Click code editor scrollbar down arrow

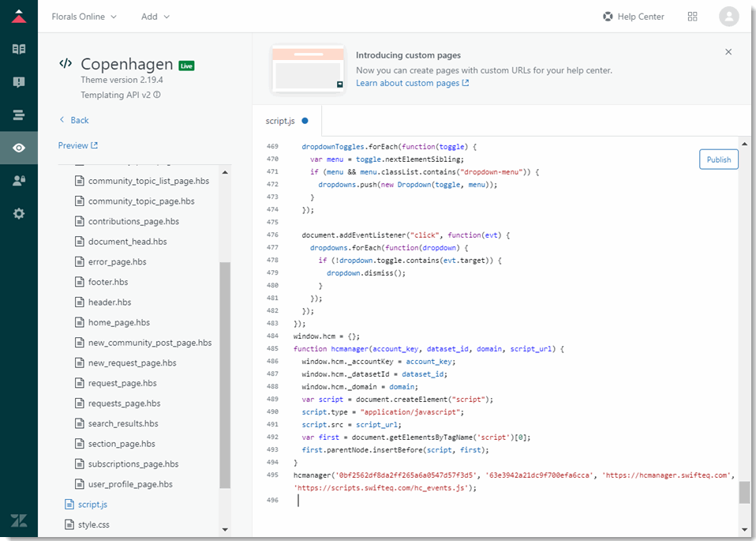pos(744,529)
